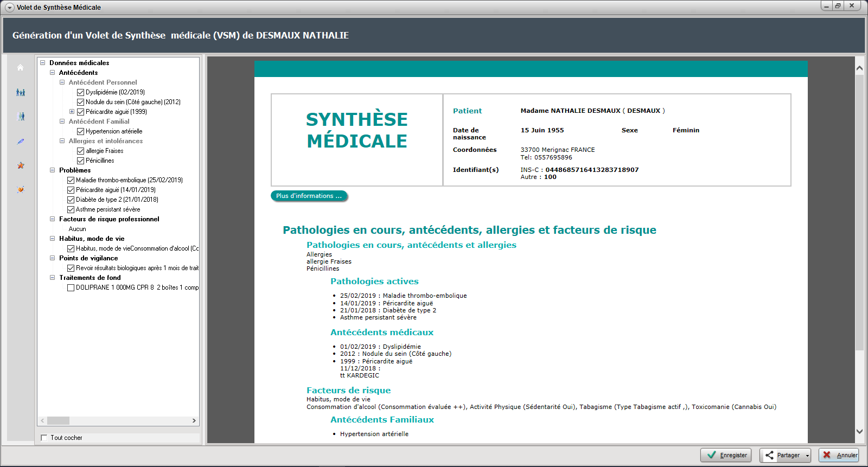Select the Antécédent Familial tree item
This screenshot has height=467, width=868.
[99, 121]
